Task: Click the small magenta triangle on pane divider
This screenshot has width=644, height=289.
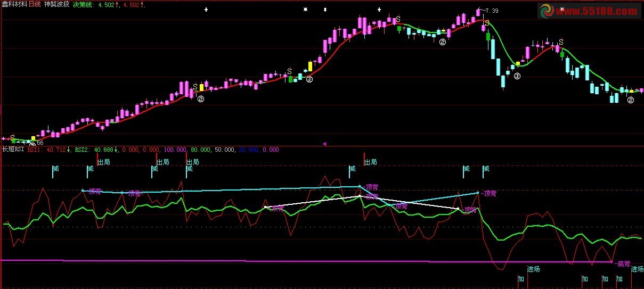Action: [x=324, y=144]
